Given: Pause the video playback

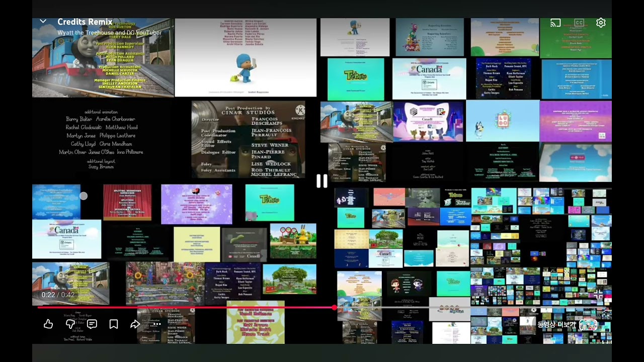Looking at the screenshot, I should click(x=322, y=181).
